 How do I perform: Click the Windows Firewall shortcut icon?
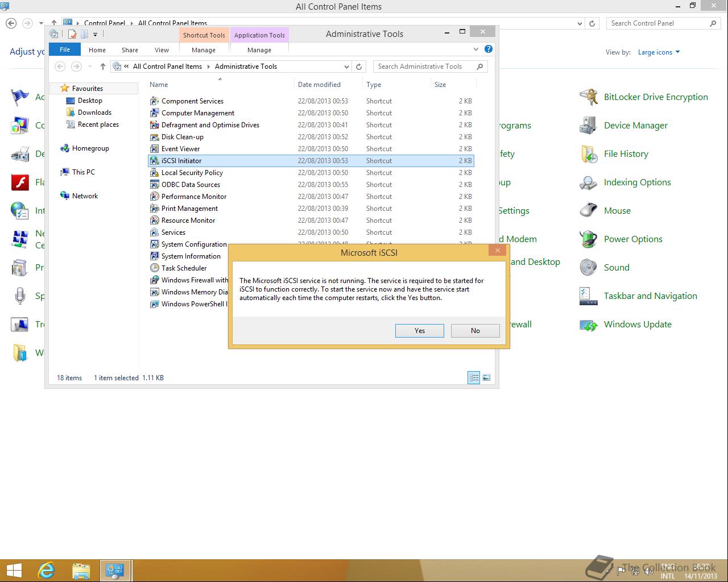tap(154, 280)
